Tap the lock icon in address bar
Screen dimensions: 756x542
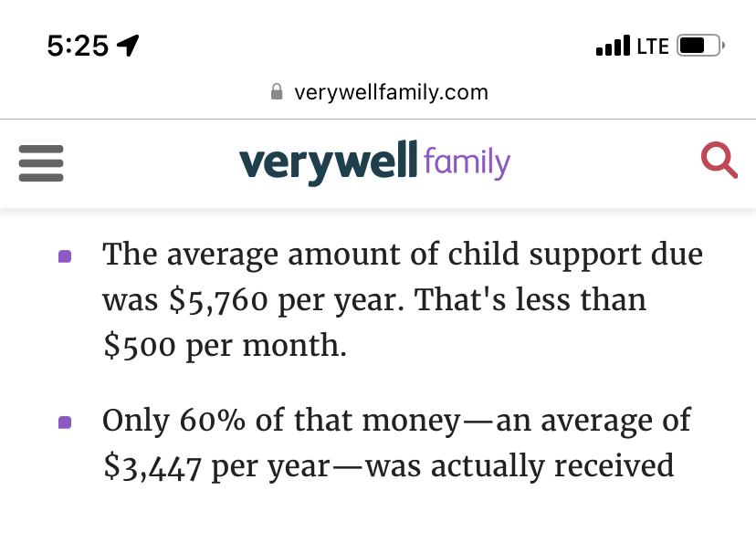click(278, 92)
